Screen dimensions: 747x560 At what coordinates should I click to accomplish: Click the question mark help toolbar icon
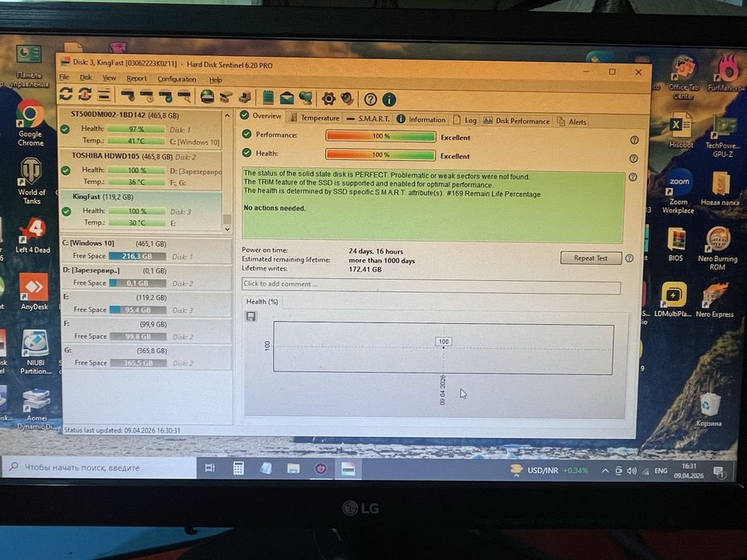(370, 99)
